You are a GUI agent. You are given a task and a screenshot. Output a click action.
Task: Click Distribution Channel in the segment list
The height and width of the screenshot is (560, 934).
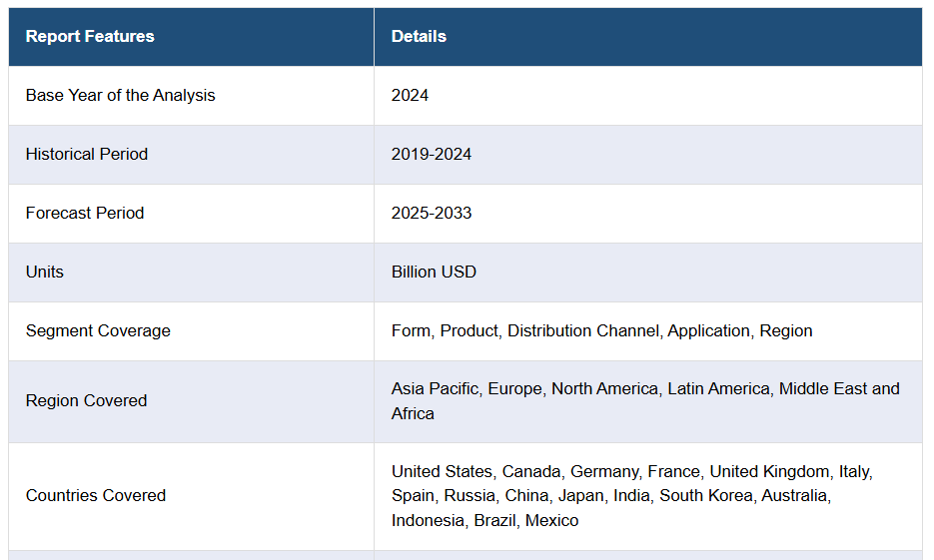click(584, 331)
